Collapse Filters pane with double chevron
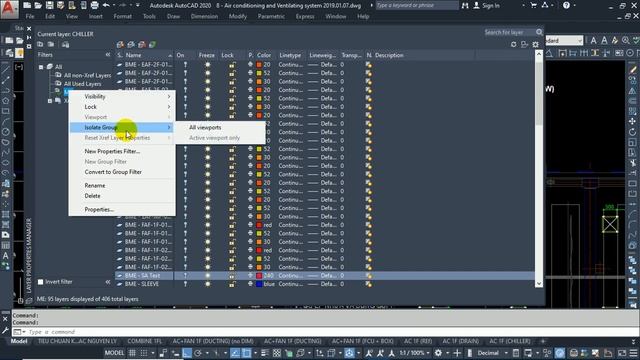This screenshot has width=640, height=360. 108,55
